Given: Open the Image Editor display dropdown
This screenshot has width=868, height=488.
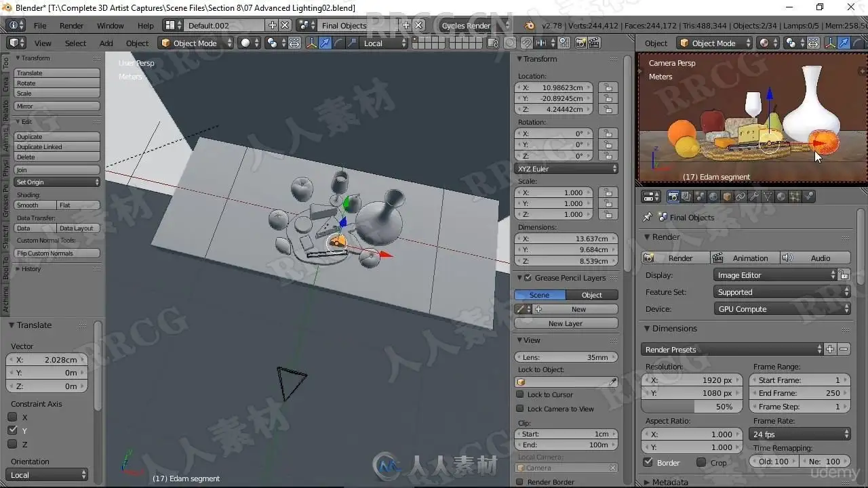Looking at the screenshot, I should coord(776,275).
